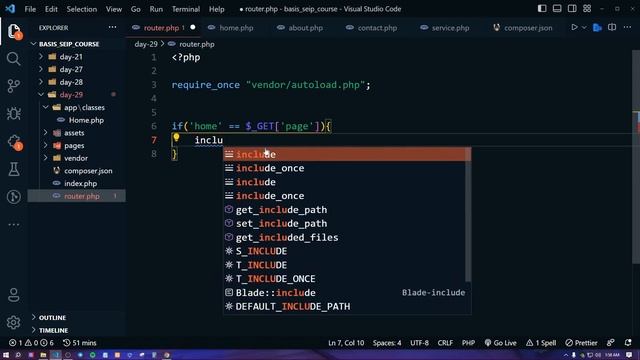Change CRLF end of line sequence
This screenshot has height=360, width=640.
click(x=445, y=343)
